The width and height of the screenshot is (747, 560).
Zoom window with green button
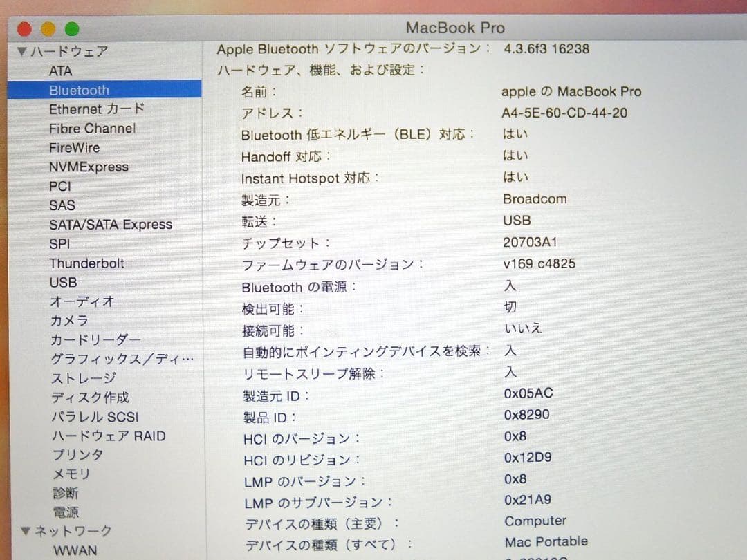pos(72,29)
